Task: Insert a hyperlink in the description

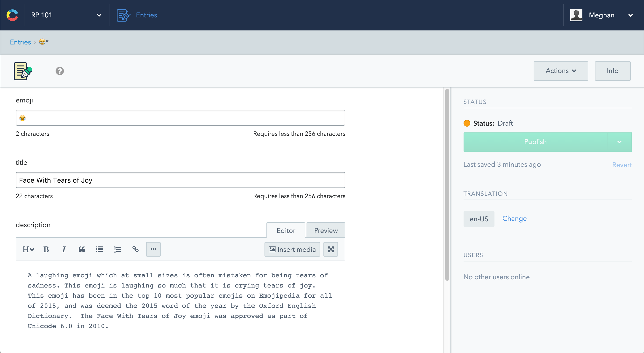Action: click(136, 249)
